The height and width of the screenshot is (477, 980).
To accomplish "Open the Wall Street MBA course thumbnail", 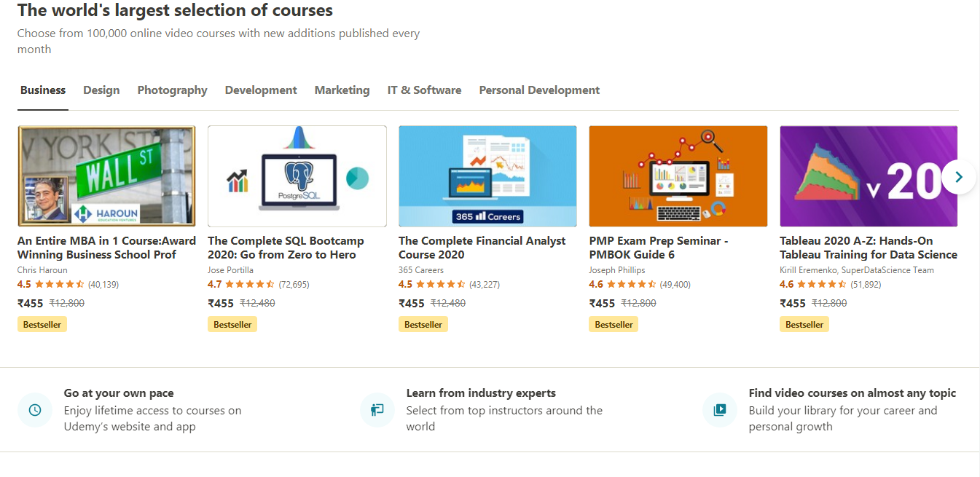I will (106, 176).
